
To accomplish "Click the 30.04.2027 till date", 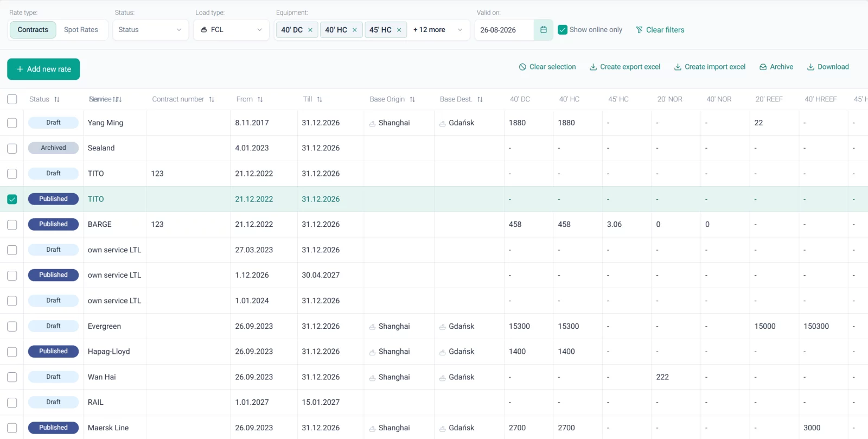I will point(321,275).
